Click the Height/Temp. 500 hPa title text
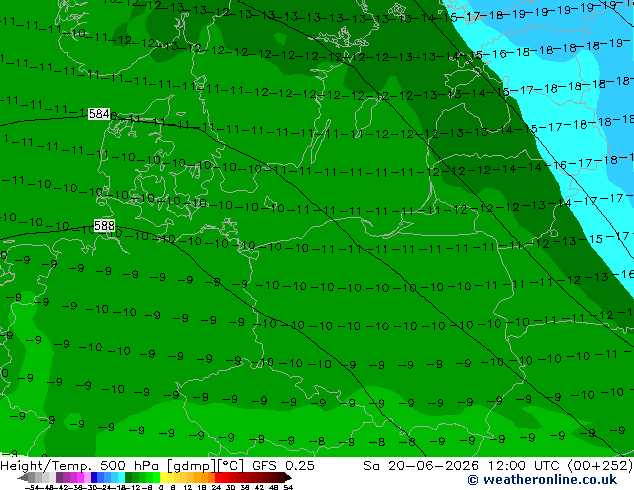 pyautogui.click(x=79, y=466)
